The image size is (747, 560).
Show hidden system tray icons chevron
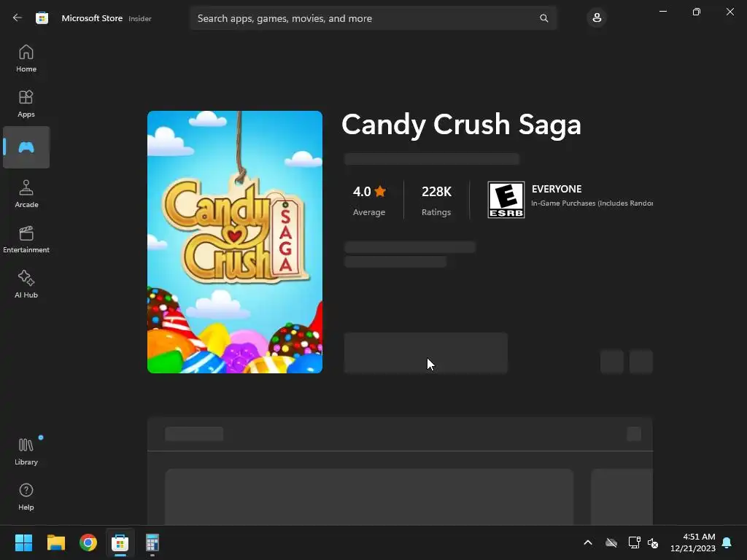[x=588, y=542]
